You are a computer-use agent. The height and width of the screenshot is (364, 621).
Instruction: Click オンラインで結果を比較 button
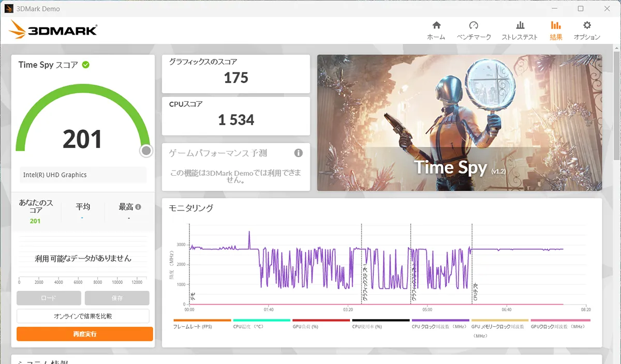point(83,316)
